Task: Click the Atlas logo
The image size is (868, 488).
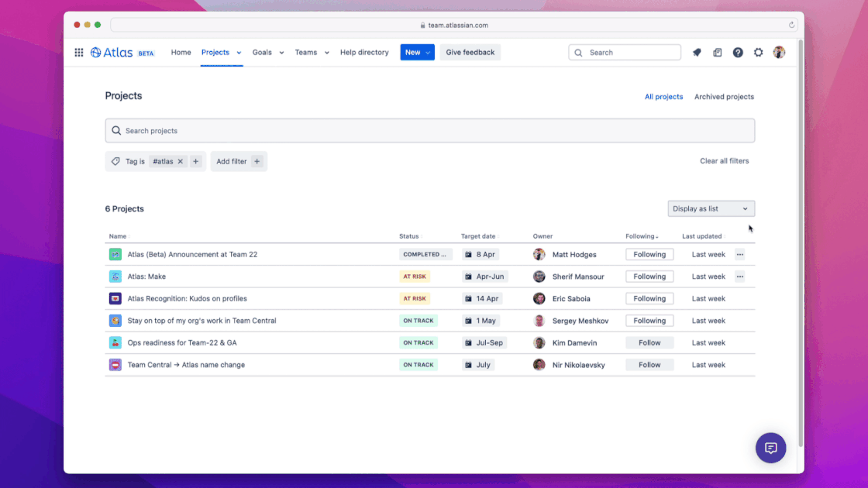Action: pos(113,52)
